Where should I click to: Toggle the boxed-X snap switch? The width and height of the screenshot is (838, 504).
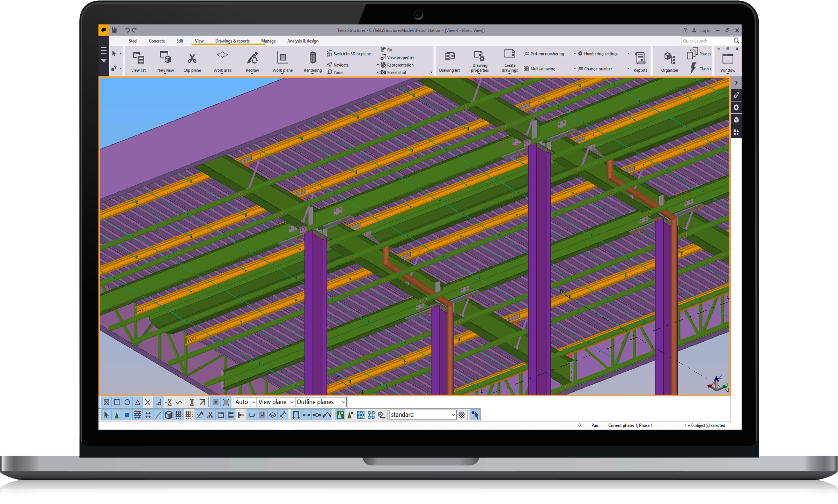106,402
